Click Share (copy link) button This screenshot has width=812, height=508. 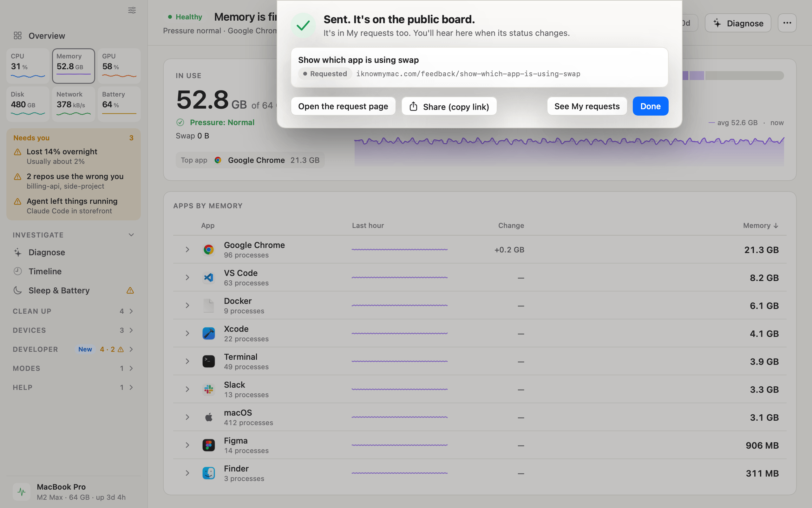(x=449, y=106)
